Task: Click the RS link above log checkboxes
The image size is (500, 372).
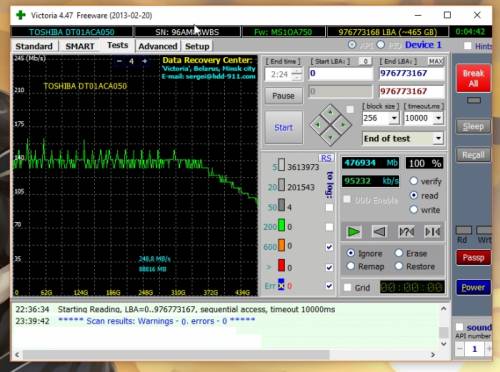Action: point(326,158)
